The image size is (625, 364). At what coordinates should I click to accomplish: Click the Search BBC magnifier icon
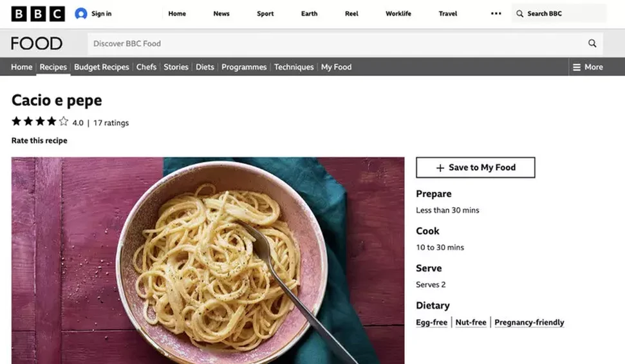click(520, 14)
